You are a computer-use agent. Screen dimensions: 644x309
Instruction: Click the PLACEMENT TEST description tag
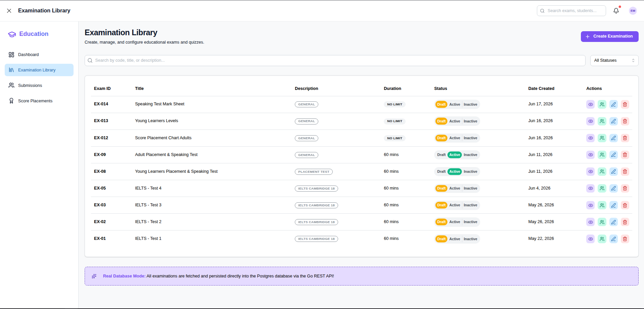click(x=314, y=172)
